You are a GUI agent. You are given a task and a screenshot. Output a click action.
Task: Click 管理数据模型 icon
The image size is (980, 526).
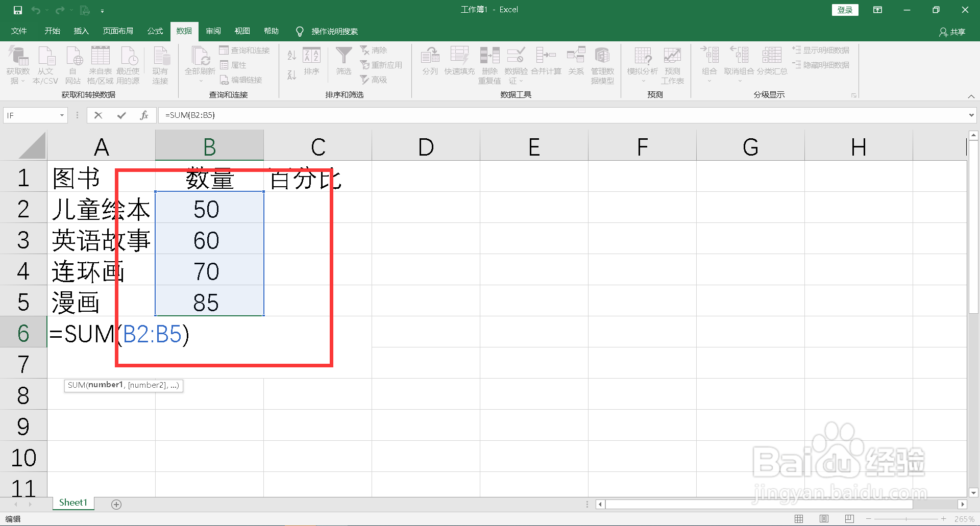[602, 55]
